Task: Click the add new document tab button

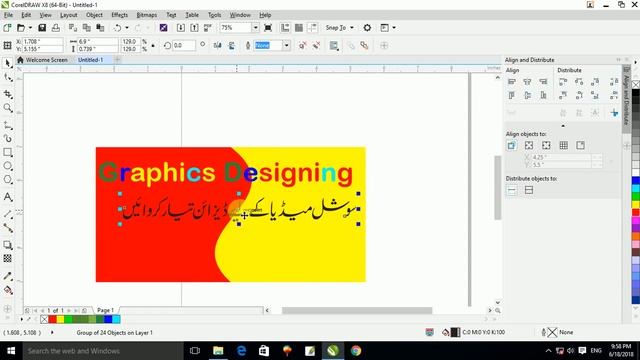Action: 118,60
